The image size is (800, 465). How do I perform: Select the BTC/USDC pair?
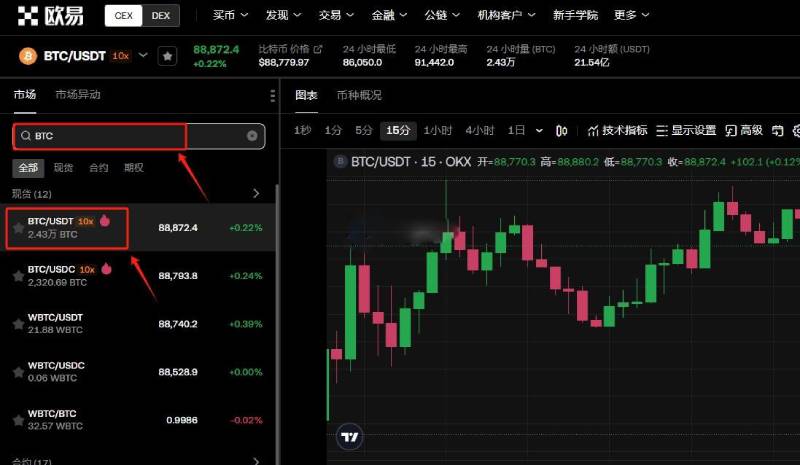(138, 276)
